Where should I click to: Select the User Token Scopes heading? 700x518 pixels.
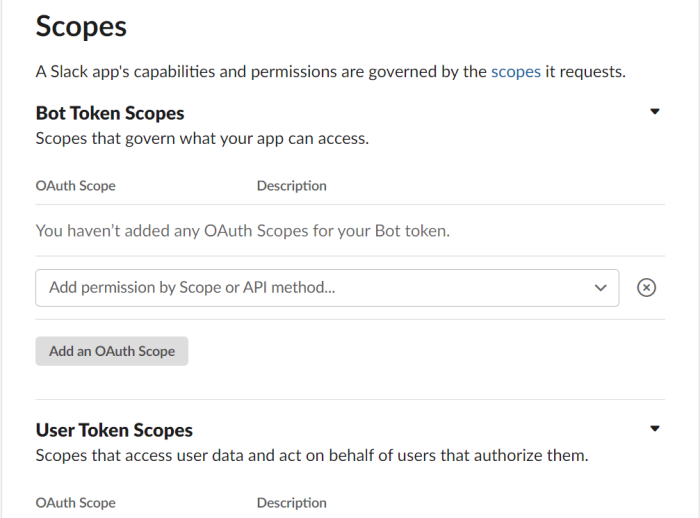pos(114,430)
